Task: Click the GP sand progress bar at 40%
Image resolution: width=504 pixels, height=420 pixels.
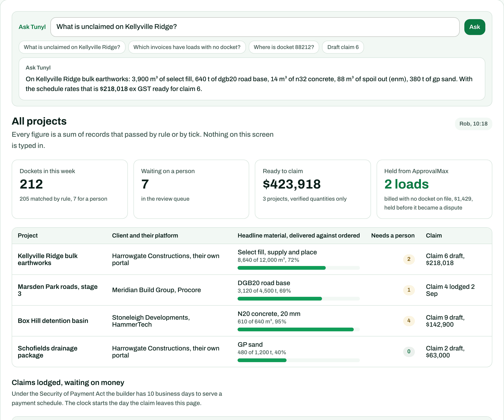Action: coord(299,360)
